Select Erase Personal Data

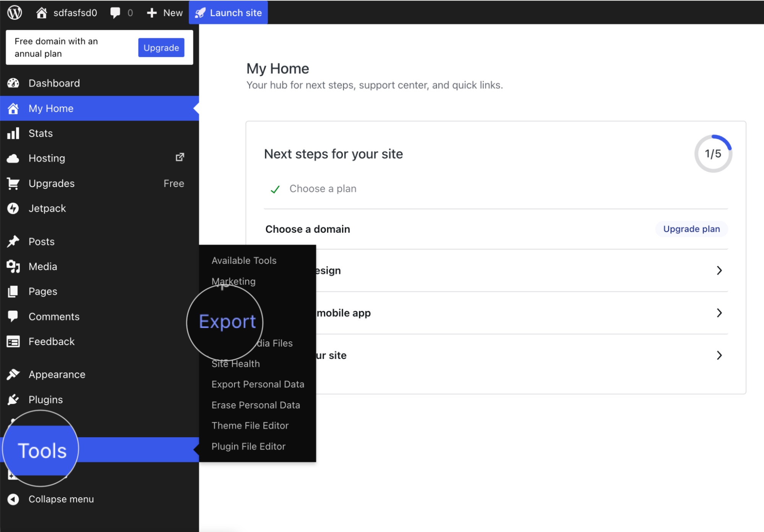coord(256,405)
